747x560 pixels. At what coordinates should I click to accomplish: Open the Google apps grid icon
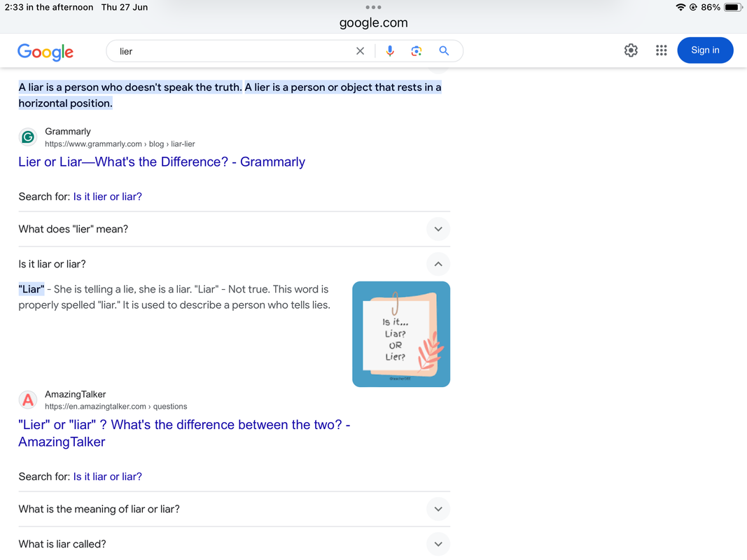click(661, 50)
